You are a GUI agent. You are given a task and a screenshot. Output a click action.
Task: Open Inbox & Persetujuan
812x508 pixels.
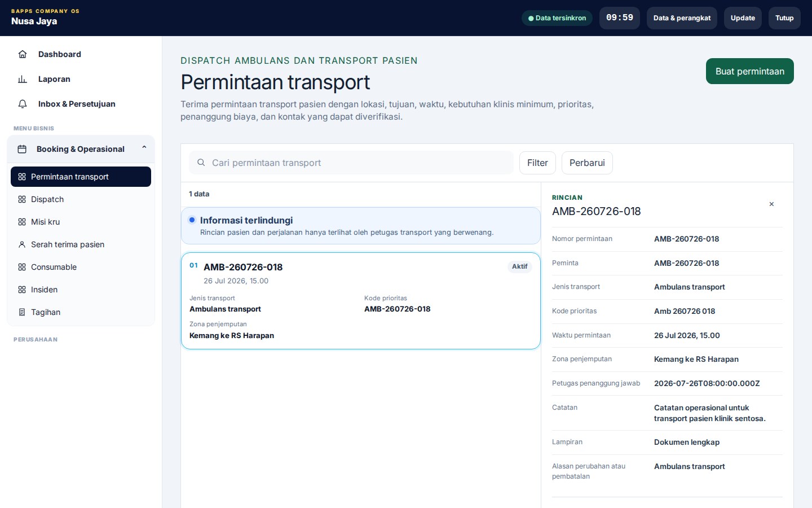[x=81, y=104]
